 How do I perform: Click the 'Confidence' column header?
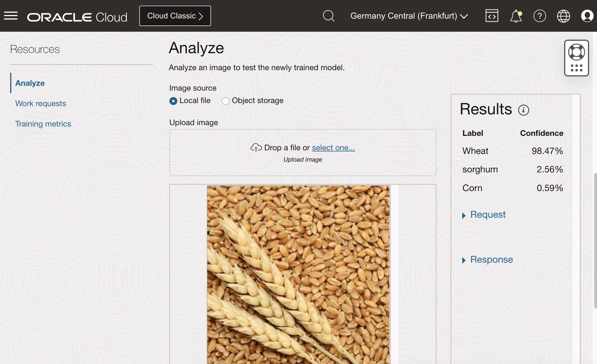click(x=541, y=133)
